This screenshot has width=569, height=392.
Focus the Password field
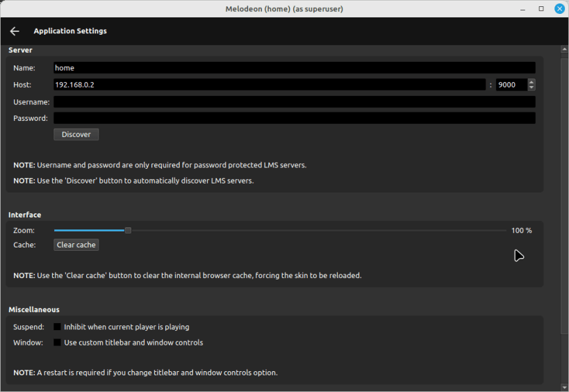click(295, 118)
